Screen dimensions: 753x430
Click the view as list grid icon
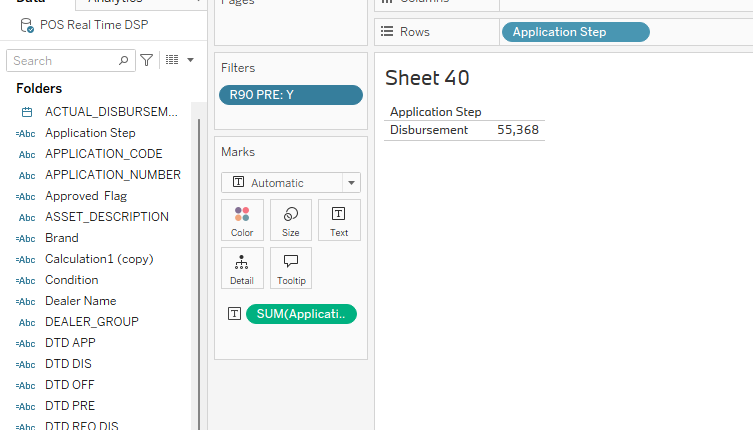pos(172,60)
